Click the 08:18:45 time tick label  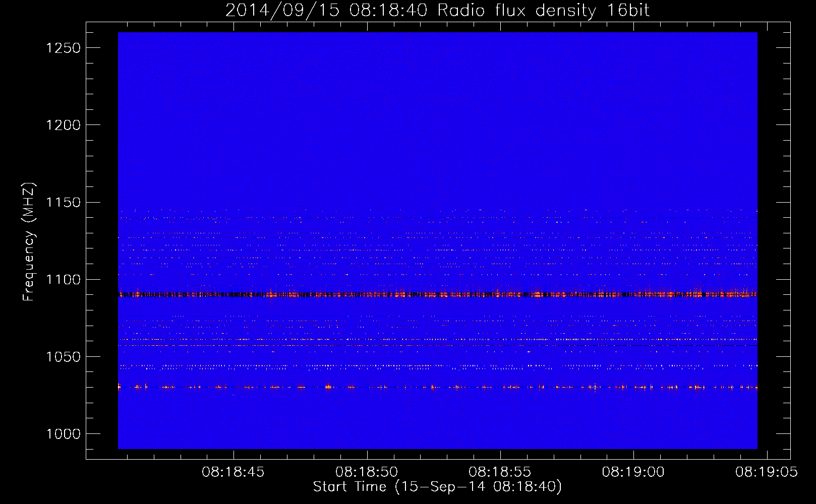[x=233, y=472]
